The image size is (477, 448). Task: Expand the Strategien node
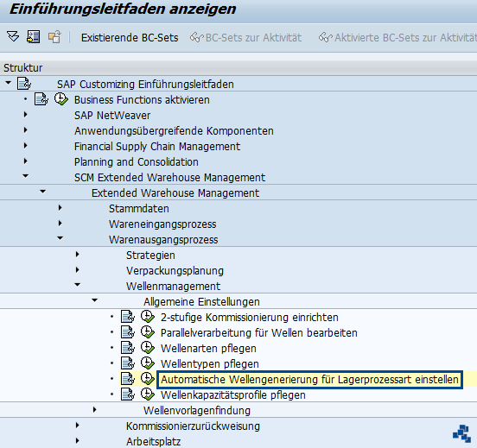tap(78, 255)
